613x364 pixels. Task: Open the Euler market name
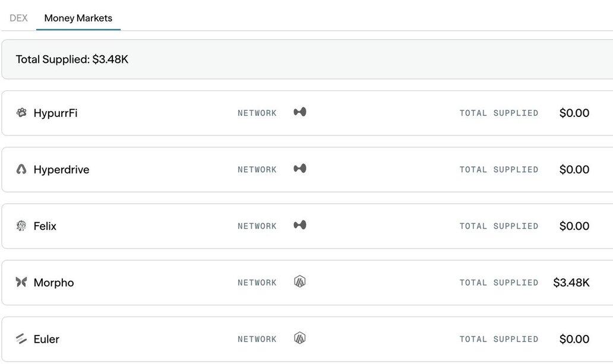click(x=46, y=339)
